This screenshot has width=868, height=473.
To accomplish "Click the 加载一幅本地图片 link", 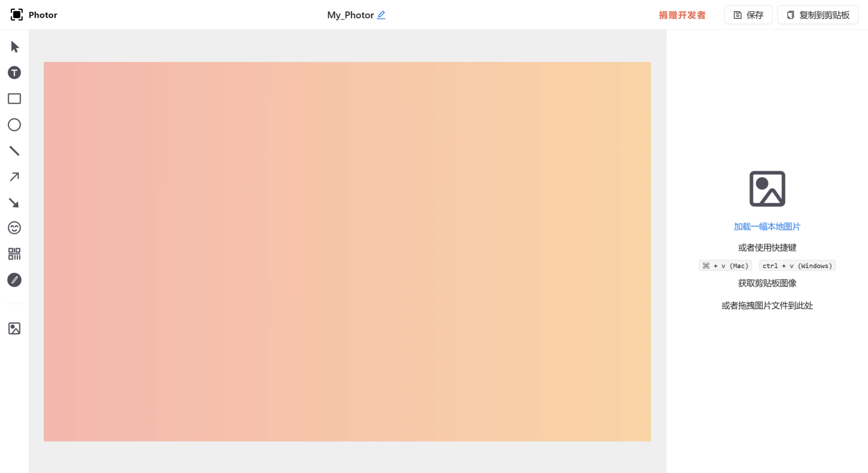I will pos(767,227).
